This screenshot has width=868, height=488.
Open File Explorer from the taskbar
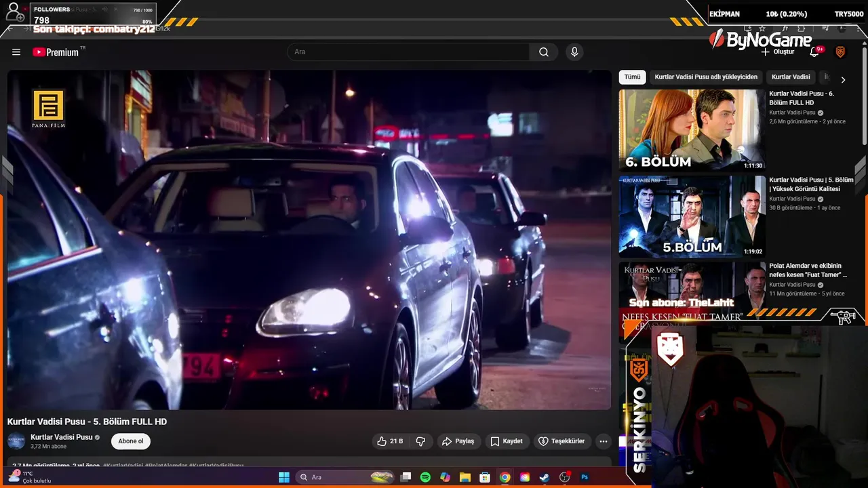coord(465,477)
